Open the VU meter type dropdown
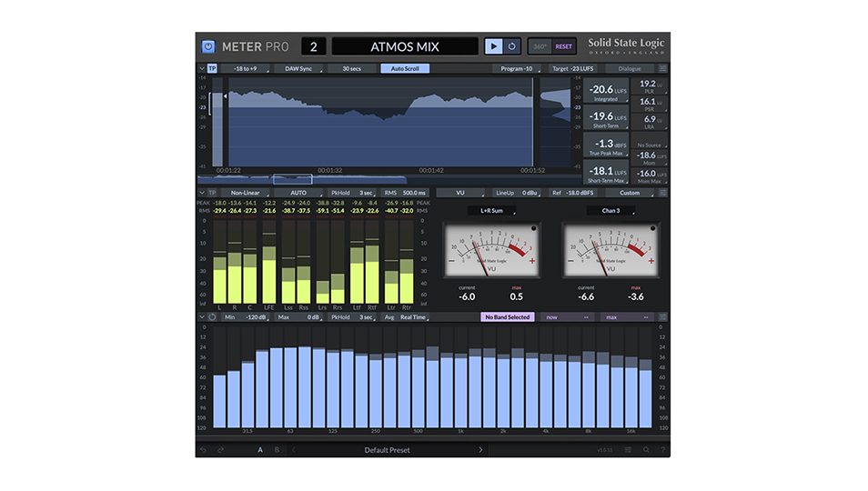 pos(460,193)
